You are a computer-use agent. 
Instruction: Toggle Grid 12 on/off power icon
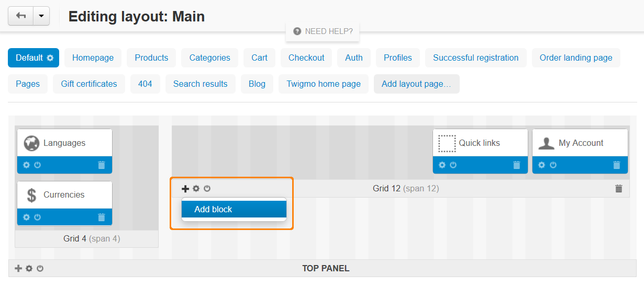coord(207,189)
